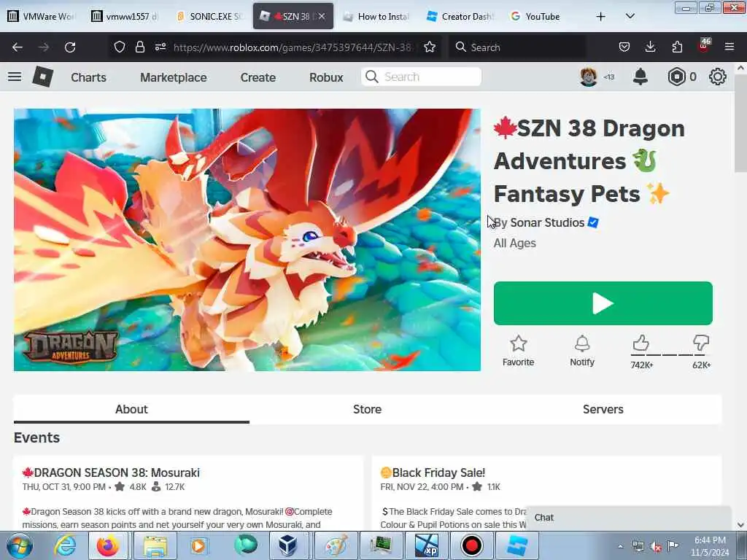Show hidden system tray icons
Image resolution: width=747 pixels, height=560 pixels.
point(620,546)
